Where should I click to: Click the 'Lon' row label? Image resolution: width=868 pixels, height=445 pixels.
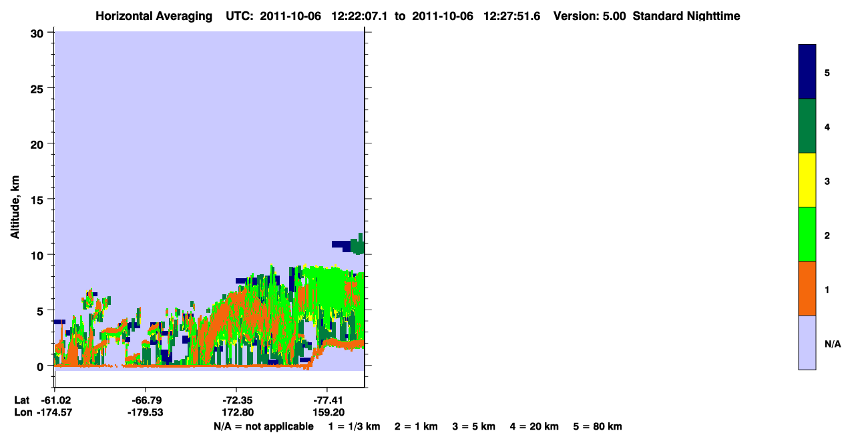[22, 412]
